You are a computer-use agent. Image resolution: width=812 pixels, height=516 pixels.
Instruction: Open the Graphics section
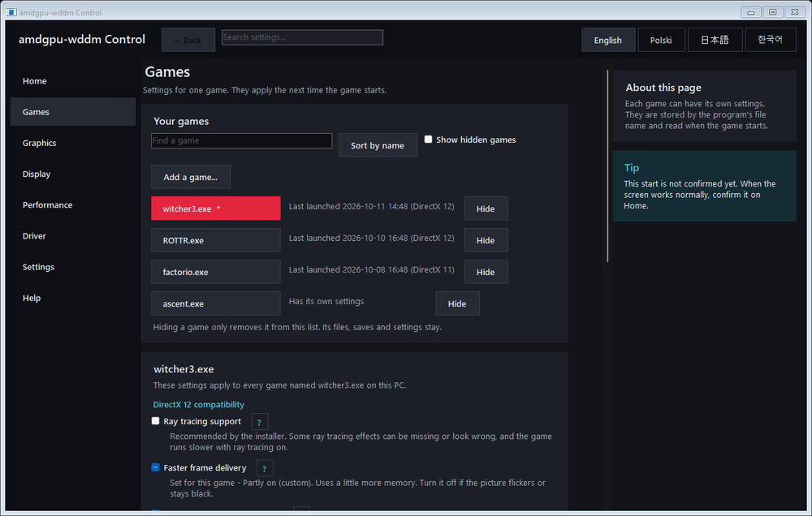[x=73, y=143]
